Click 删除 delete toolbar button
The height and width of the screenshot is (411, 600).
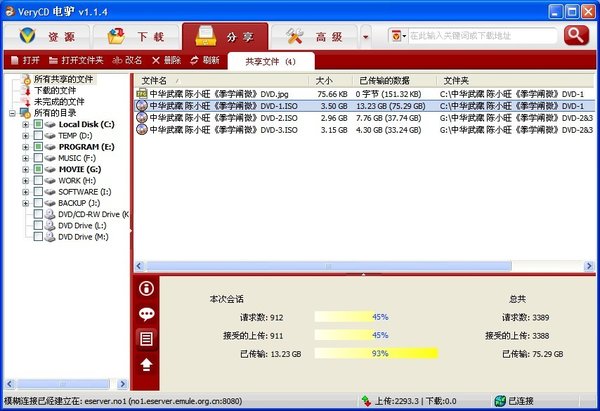click(166, 60)
